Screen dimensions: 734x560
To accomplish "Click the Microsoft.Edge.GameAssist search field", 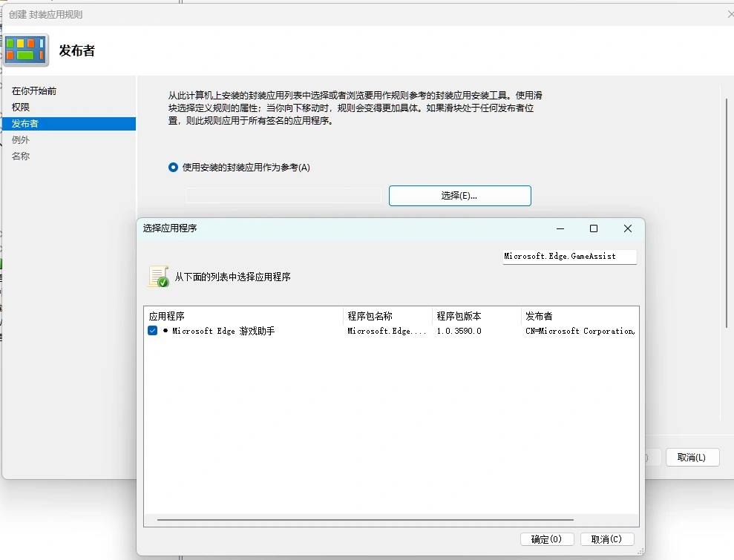I will point(568,256).
